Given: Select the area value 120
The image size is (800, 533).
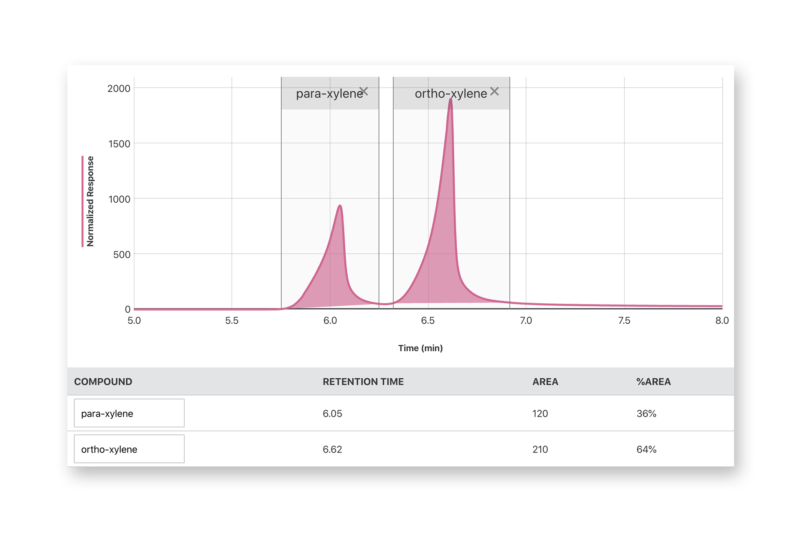Looking at the screenshot, I should click(x=540, y=413).
